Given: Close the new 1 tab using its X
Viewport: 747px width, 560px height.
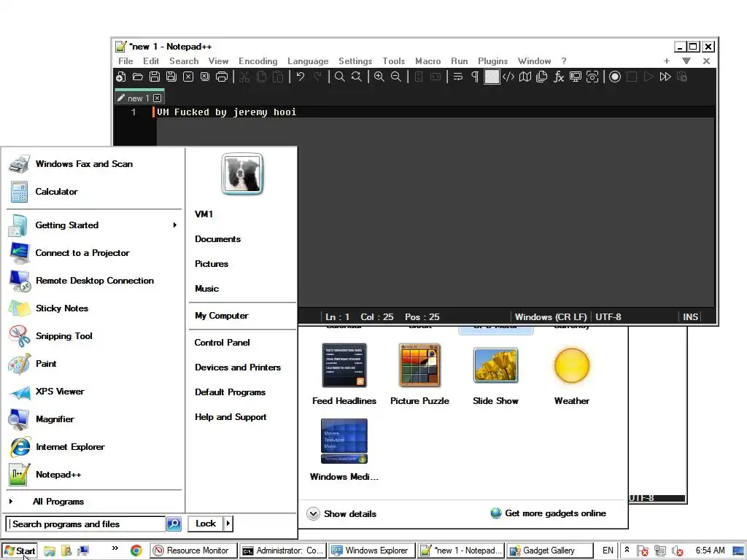Looking at the screenshot, I should pos(158,98).
